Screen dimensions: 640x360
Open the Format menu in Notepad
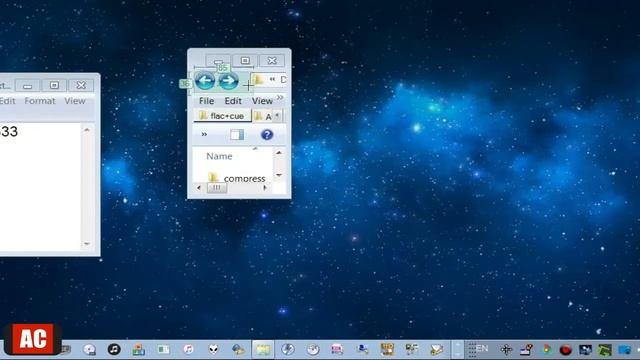coord(40,101)
